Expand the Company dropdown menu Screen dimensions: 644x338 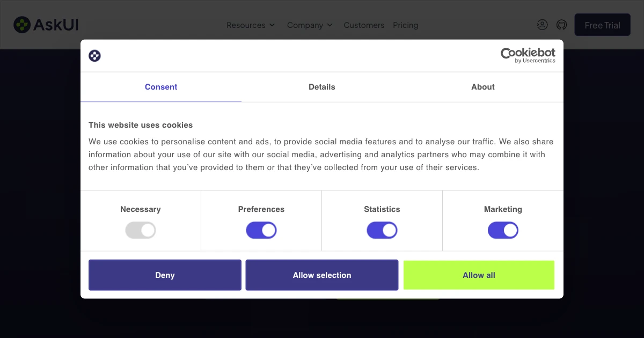310,25
